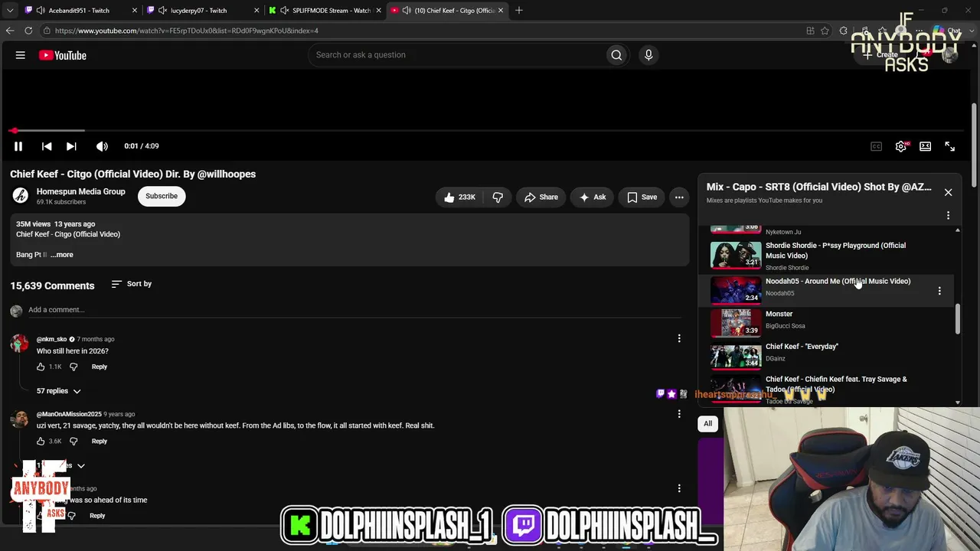Save video to a playlist
The image size is (980, 551).
pyautogui.click(x=642, y=197)
